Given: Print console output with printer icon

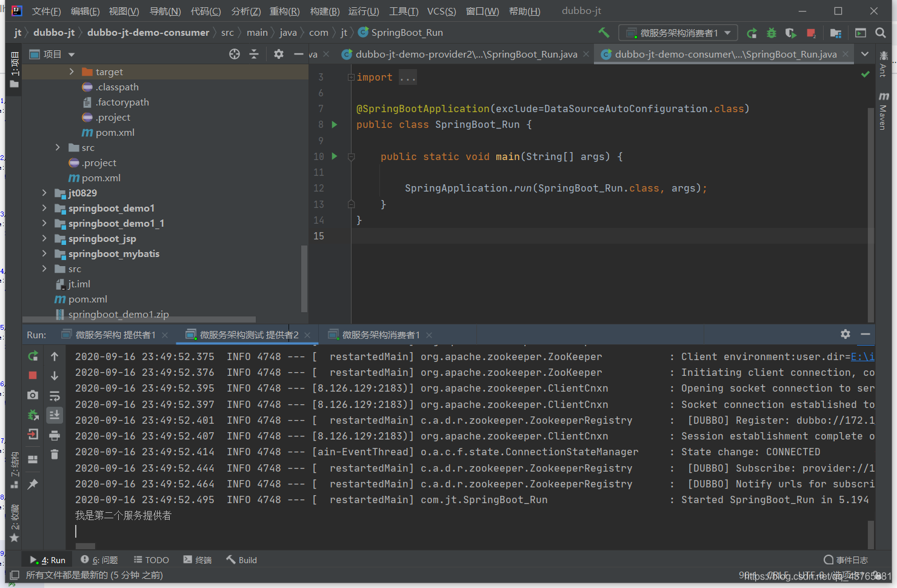Looking at the screenshot, I should click(55, 435).
